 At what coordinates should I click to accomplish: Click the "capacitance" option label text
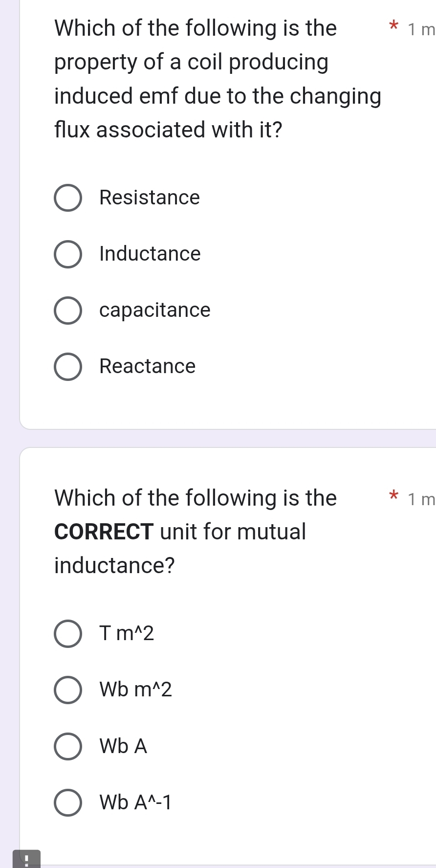155,310
